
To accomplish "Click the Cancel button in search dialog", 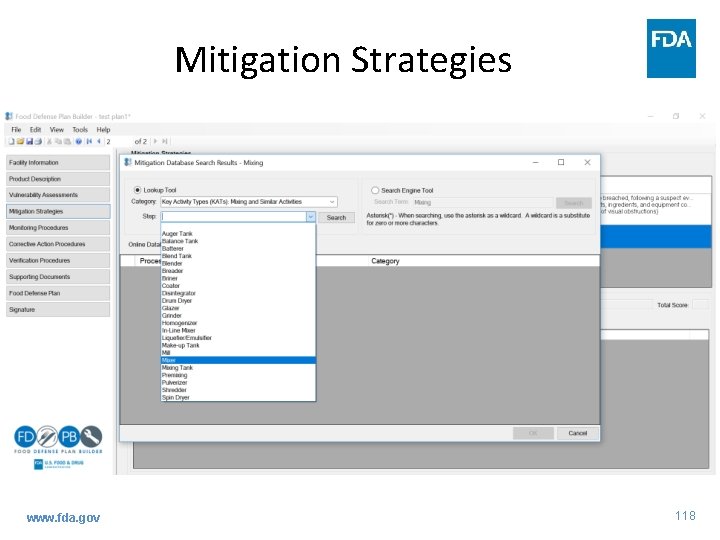I will click(578, 433).
